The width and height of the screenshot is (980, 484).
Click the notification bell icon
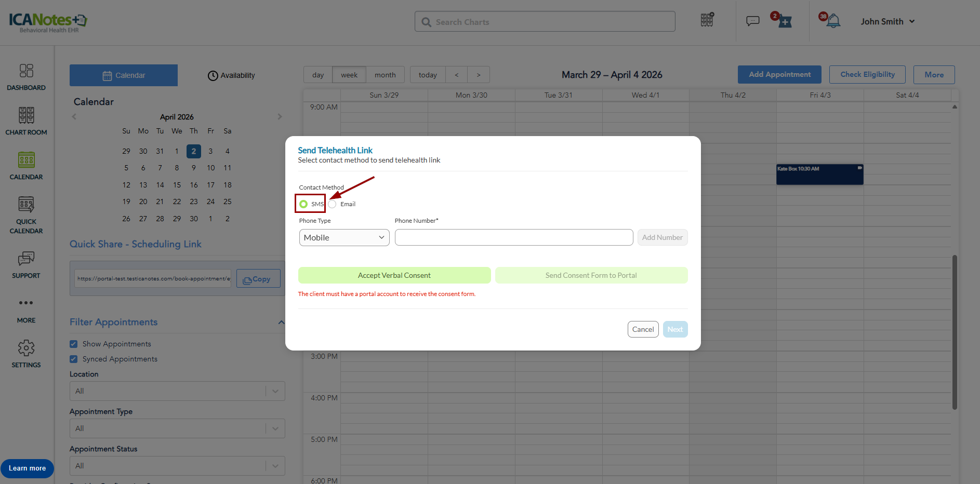(833, 21)
